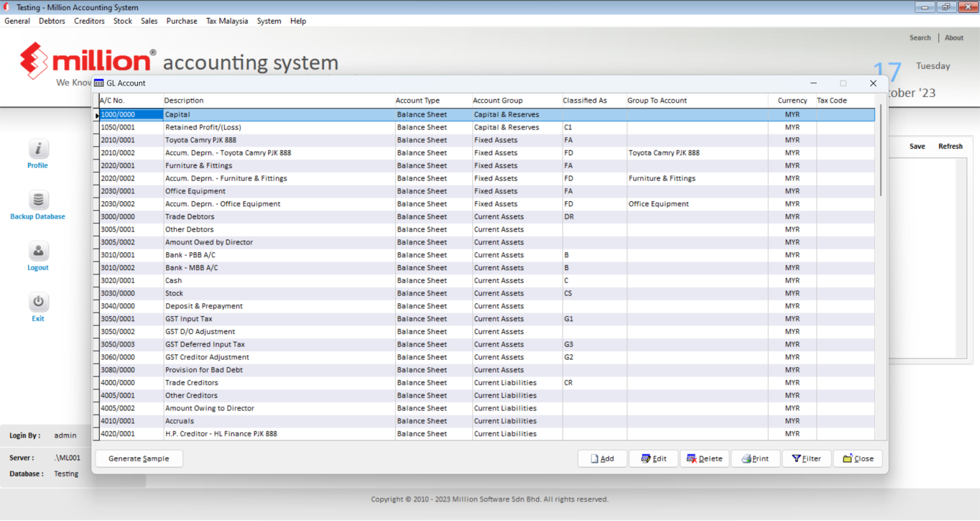Open the Help menu
This screenshot has height=521, width=980.
tap(298, 21)
